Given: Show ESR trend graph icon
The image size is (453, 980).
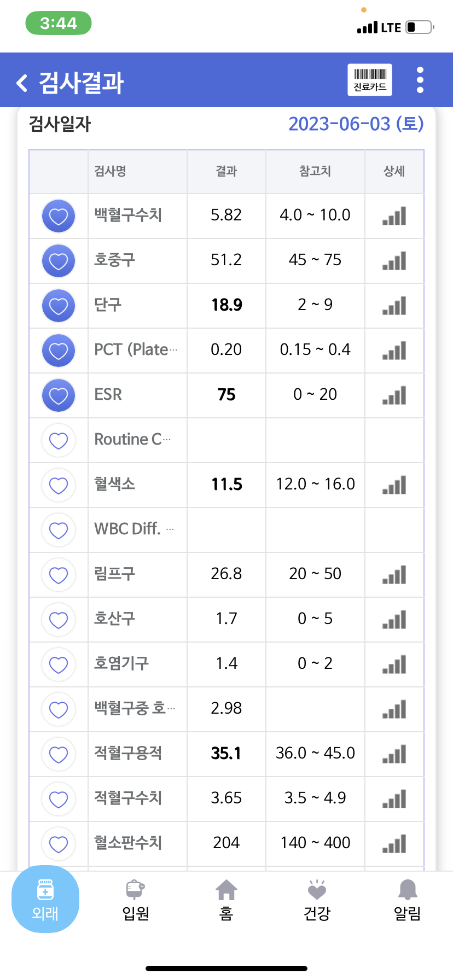Looking at the screenshot, I should (394, 395).
